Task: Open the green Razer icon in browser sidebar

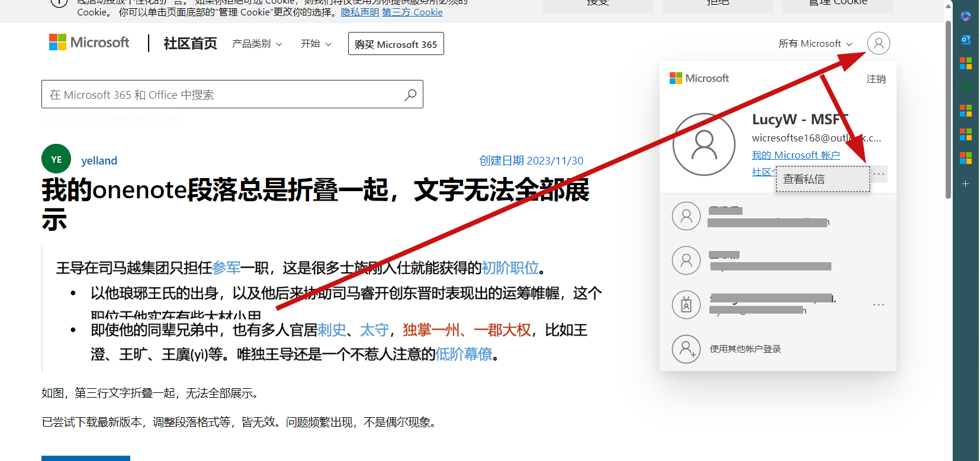Action: 966,87
